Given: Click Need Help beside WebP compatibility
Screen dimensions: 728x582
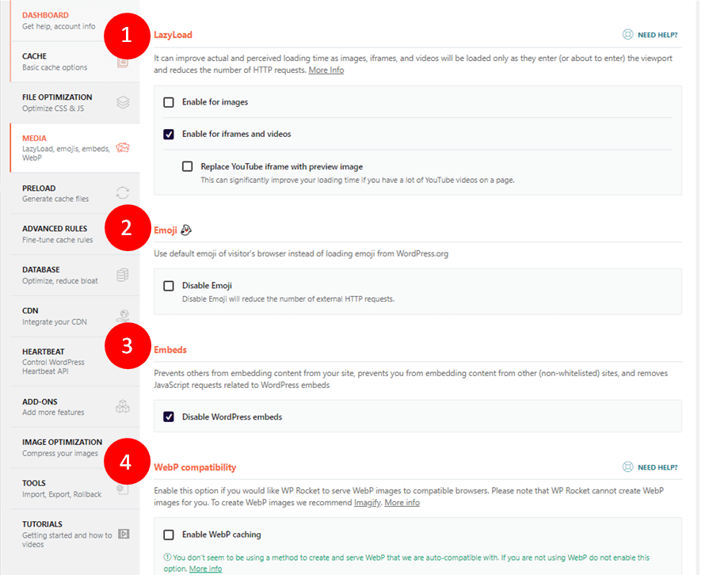Looking at the screenshot, I should click(657, 467).
